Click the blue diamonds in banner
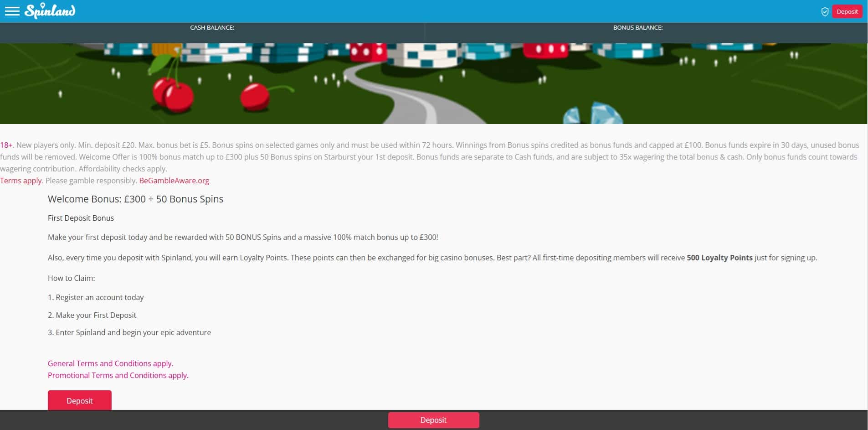 pyautogui.click(x=592, y=114)
